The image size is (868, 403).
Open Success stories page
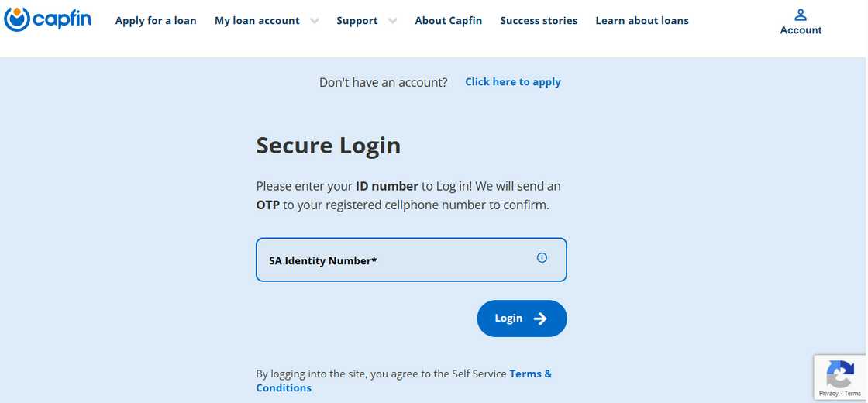[539, 21]
